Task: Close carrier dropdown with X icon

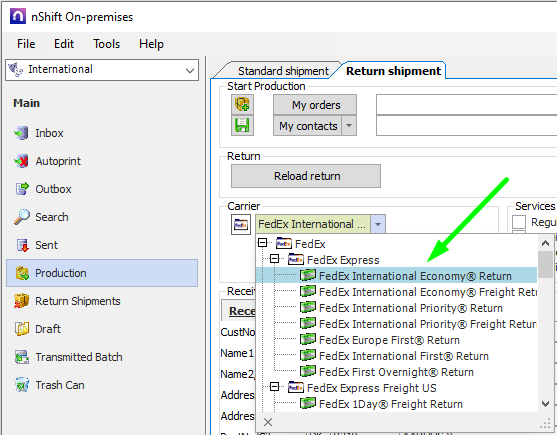Action: tap(268, 422)
